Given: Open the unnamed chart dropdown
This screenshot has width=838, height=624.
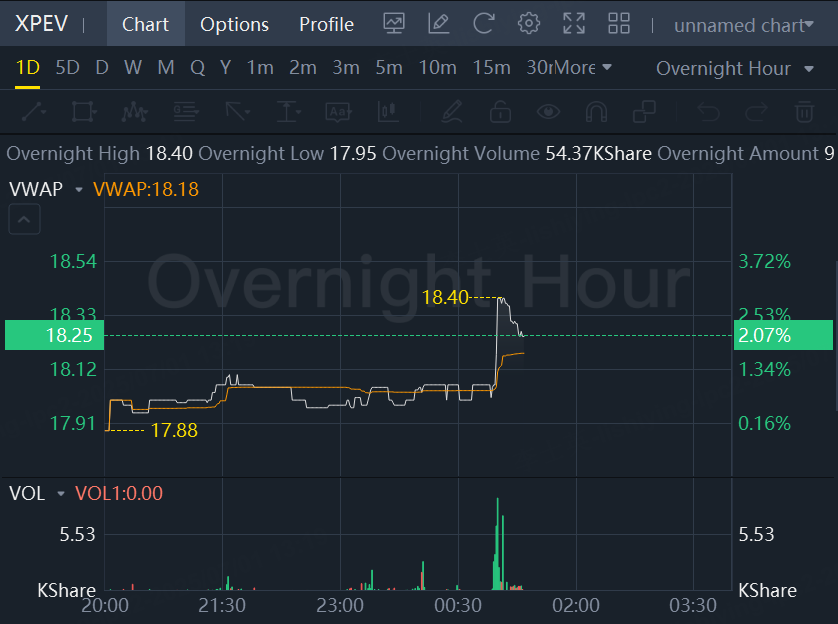Looking at the screenshot, I should coord(743,25).
